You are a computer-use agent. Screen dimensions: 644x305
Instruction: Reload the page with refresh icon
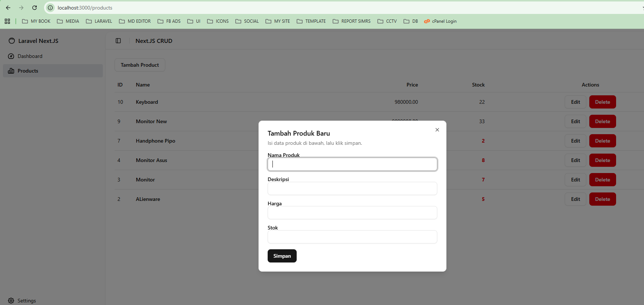[x=35, y=8]
